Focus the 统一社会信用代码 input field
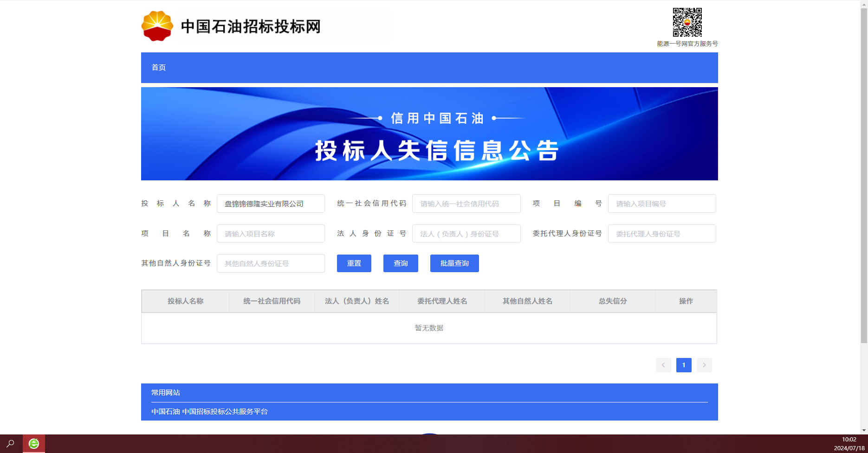Image resolution: width=868 pixels, height=453 pixels. [x=466, y=204]
